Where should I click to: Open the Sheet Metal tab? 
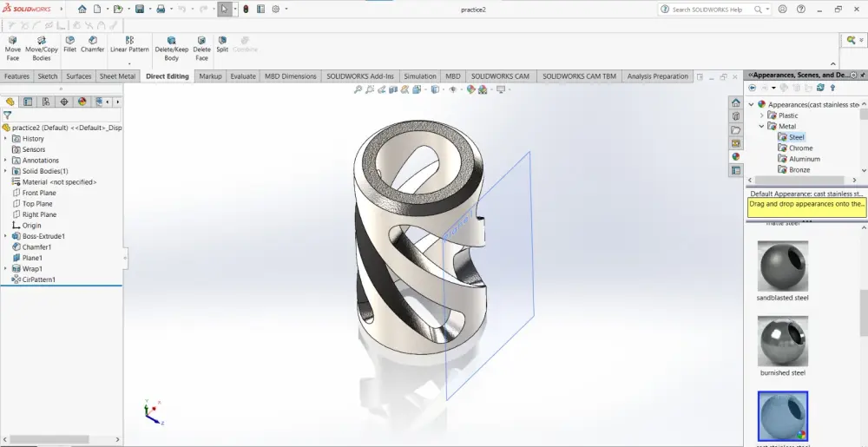(x=117, y=76)
